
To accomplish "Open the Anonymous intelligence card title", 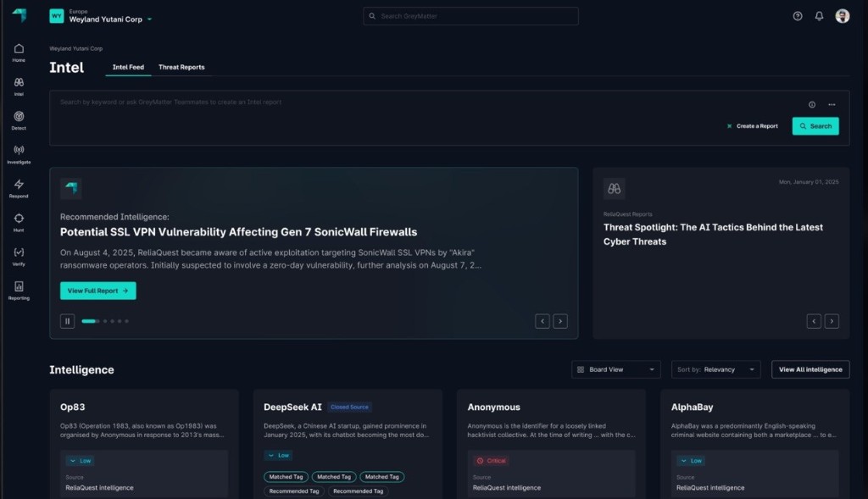I will click(494, 408).
